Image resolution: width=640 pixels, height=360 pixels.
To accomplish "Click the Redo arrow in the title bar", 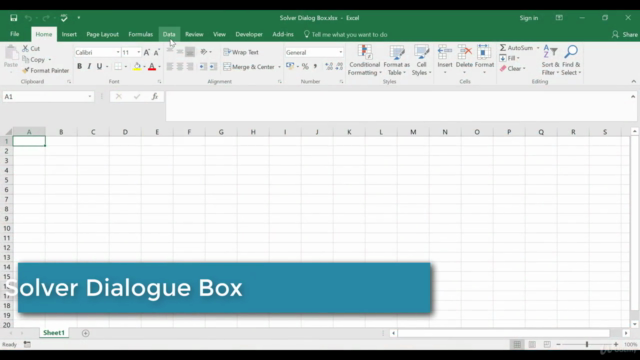I will click(46, 18).
